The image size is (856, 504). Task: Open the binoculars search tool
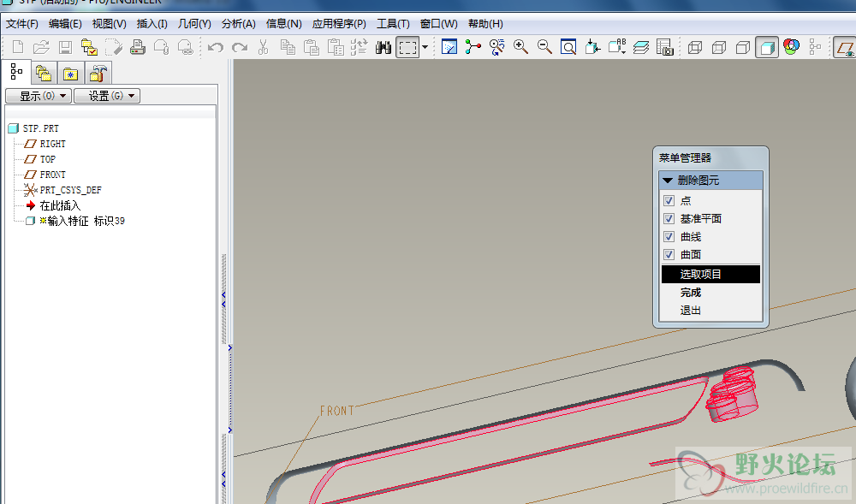tap(383, 47)
